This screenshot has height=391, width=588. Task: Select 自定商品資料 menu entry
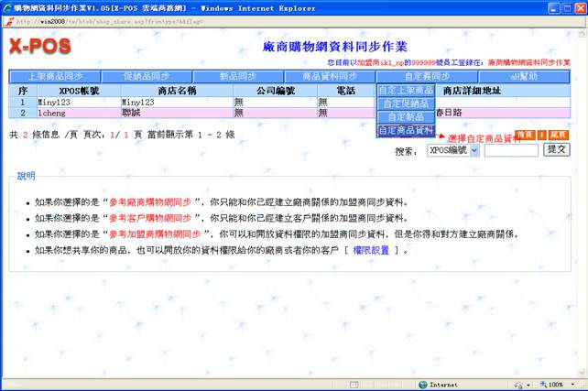click(406, 131)
